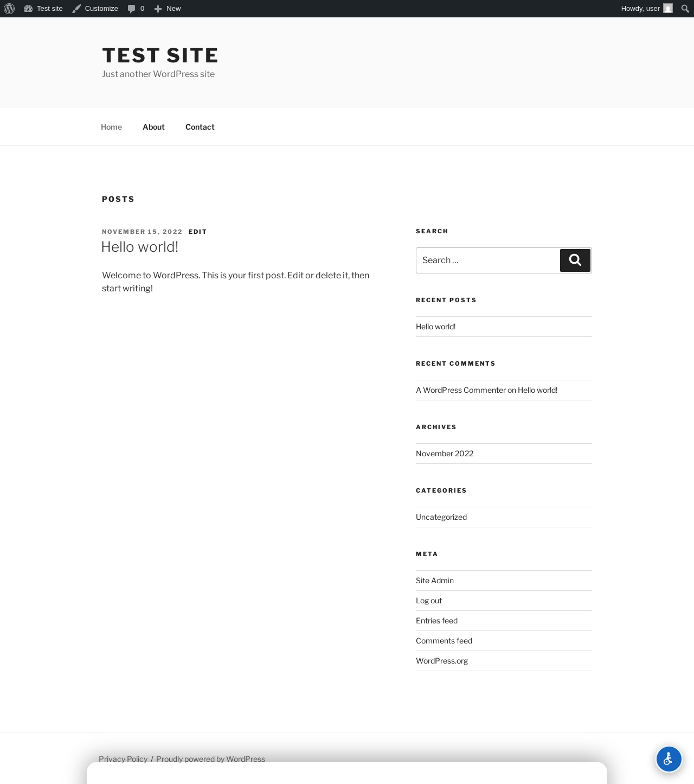Open the Contact menu item
The image size is (694, 784).
pos(200,127)
